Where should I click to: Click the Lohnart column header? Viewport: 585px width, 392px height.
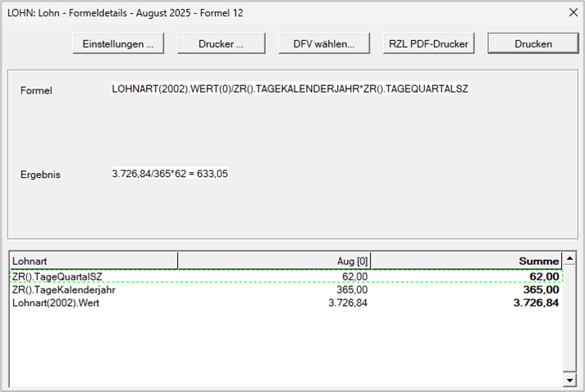tap(94, 261)
